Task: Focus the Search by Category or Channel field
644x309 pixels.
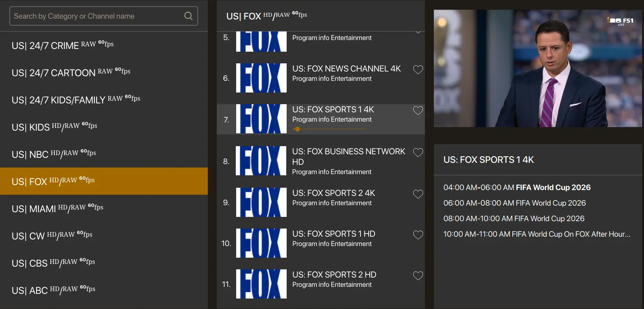Action: click(104, 16)
